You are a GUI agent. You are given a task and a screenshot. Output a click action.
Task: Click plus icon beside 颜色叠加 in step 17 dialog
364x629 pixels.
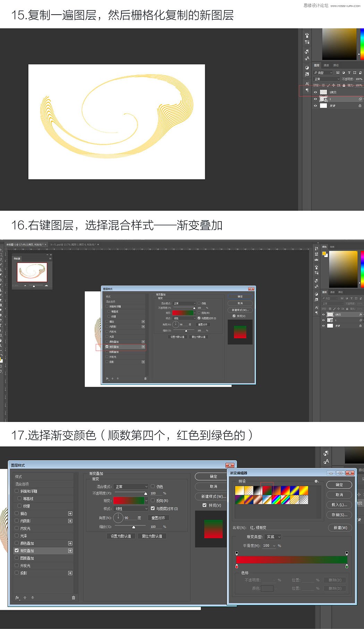[70, 543]
